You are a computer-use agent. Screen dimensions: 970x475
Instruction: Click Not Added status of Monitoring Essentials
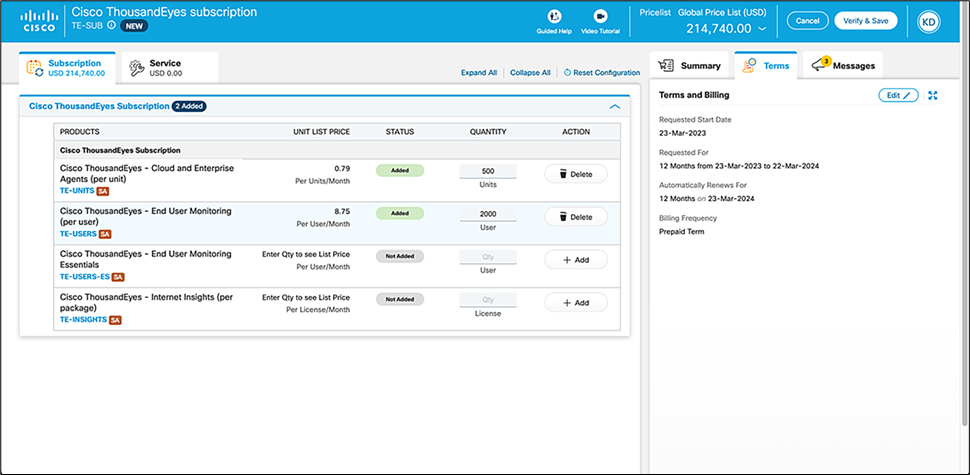click(400, 256)
